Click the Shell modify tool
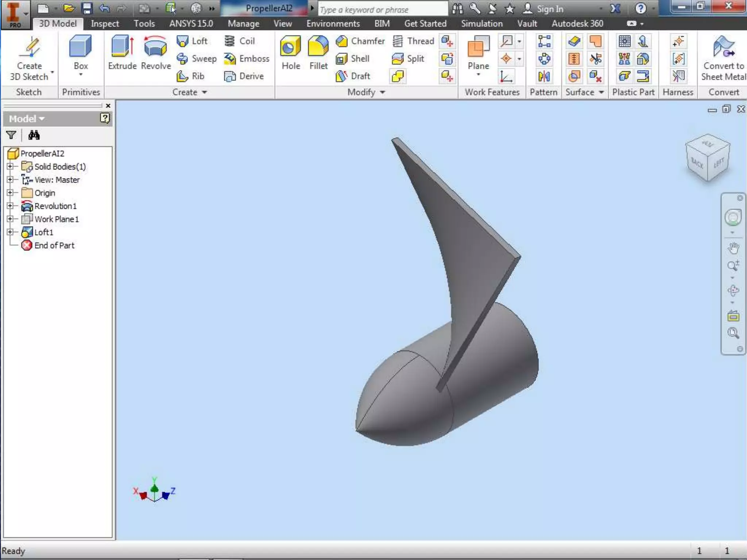 352,59
